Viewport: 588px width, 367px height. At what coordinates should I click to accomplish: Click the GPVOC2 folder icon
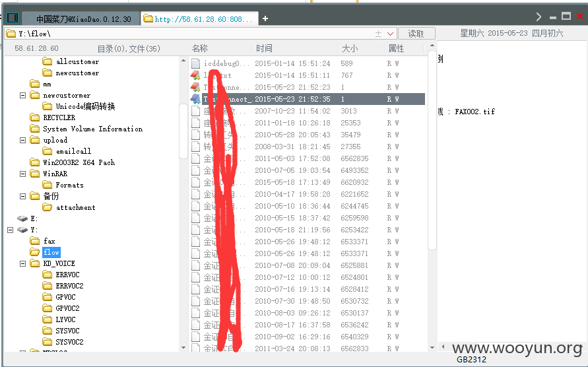[x=48, y=308]
